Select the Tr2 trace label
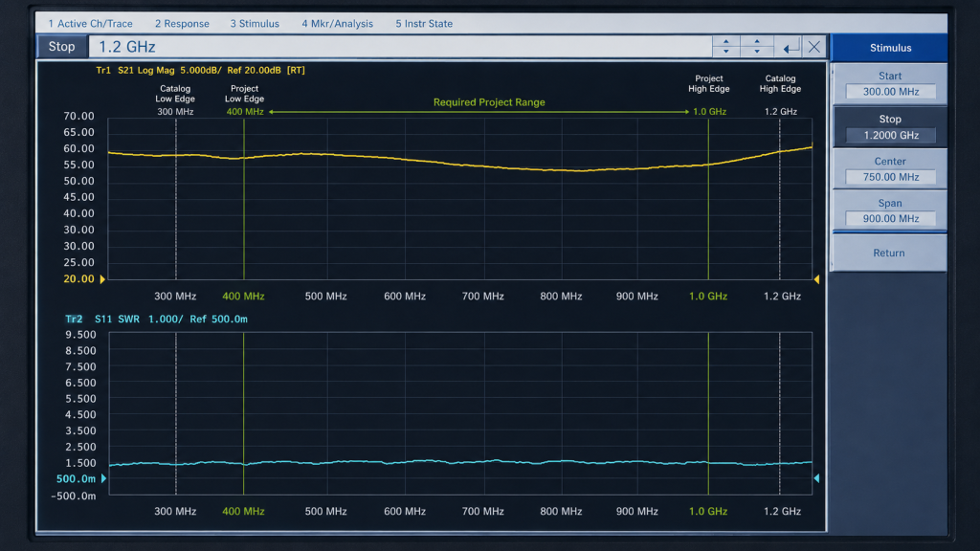Screen dimensions: 980x551 point(74,320)
